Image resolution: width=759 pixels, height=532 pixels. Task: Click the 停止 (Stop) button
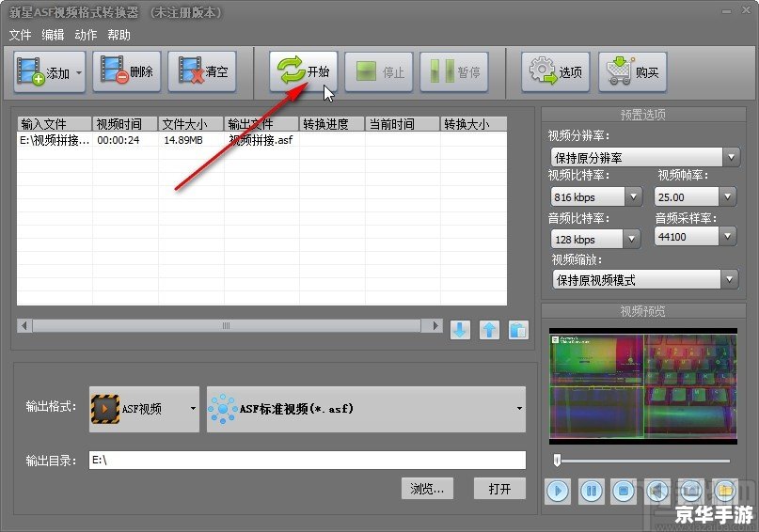378,72
